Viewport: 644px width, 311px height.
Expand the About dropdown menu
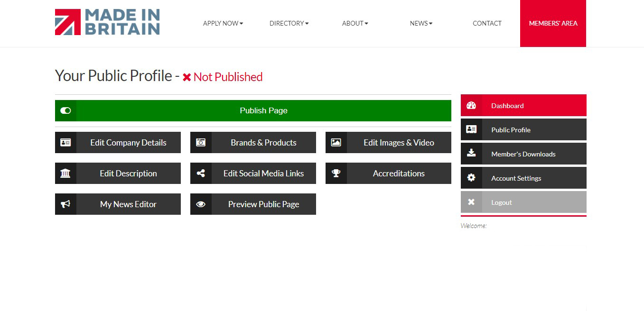[x=355, y=23]
